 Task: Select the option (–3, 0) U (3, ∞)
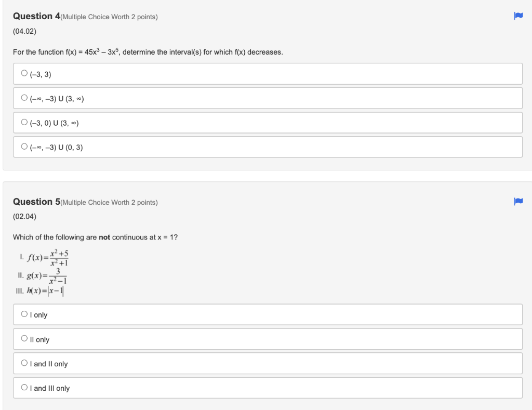click(x=24, y=122)
